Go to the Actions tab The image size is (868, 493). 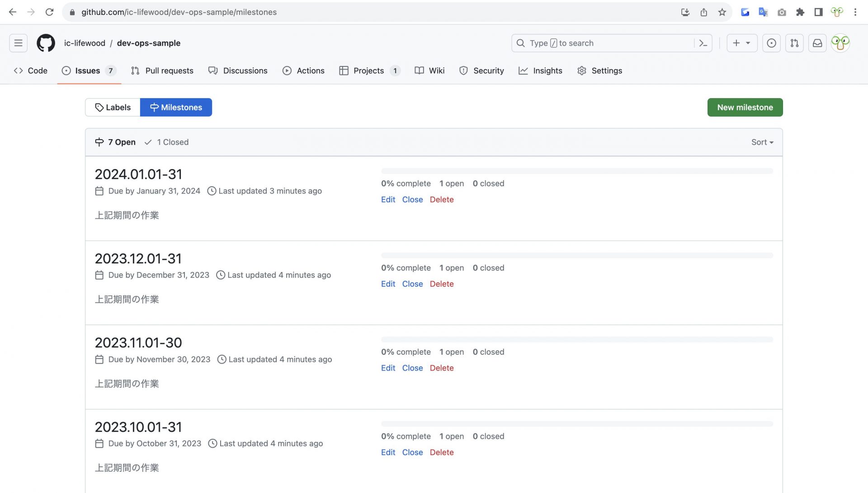pyautogui.click(x=303, y=70)
